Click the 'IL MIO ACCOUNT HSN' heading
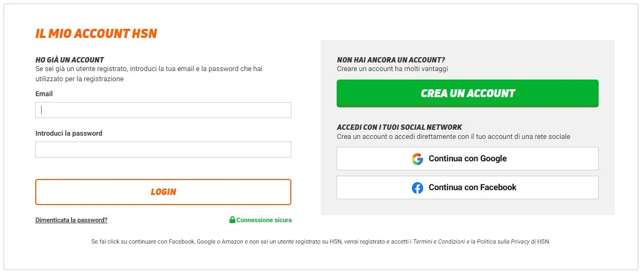Viewport: 644px width, 274px height. [96, 34]
